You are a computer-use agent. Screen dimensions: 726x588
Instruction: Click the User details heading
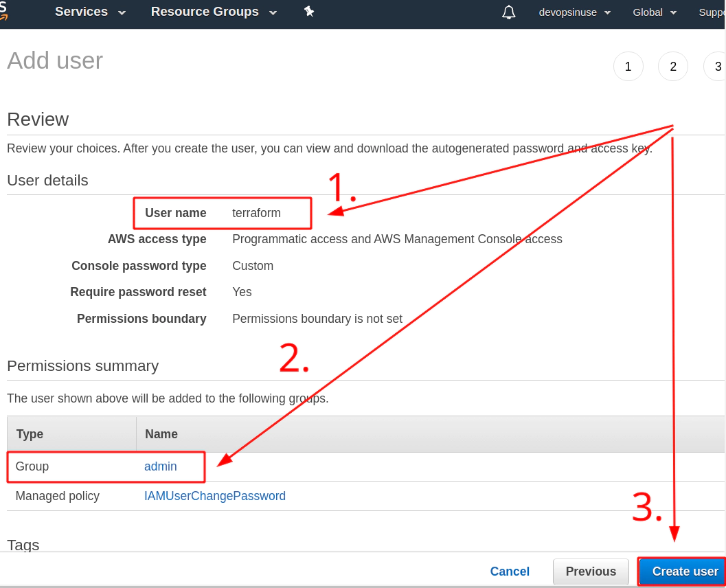tap(47, 180)
